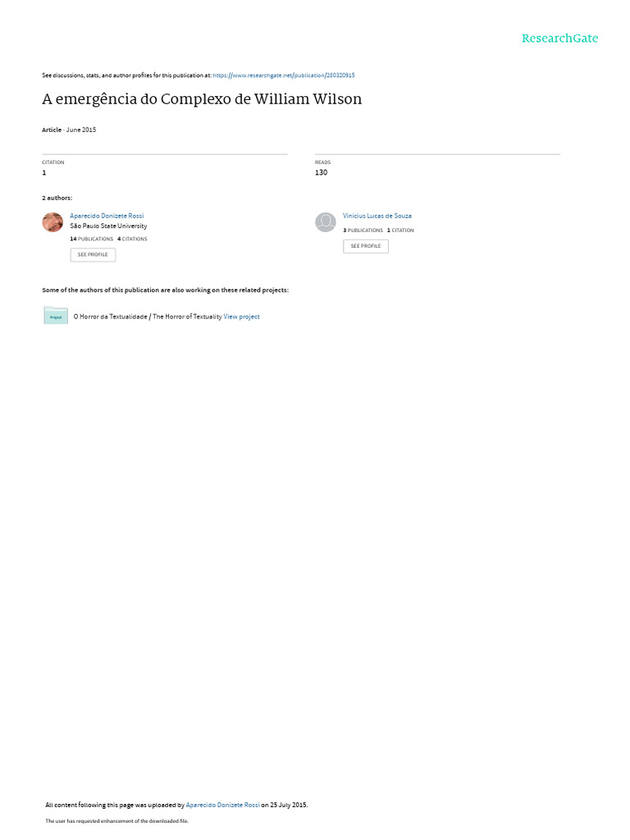The image size is (630, 840).
Task: Click the Reads count 130
Action: coord(321,172)
